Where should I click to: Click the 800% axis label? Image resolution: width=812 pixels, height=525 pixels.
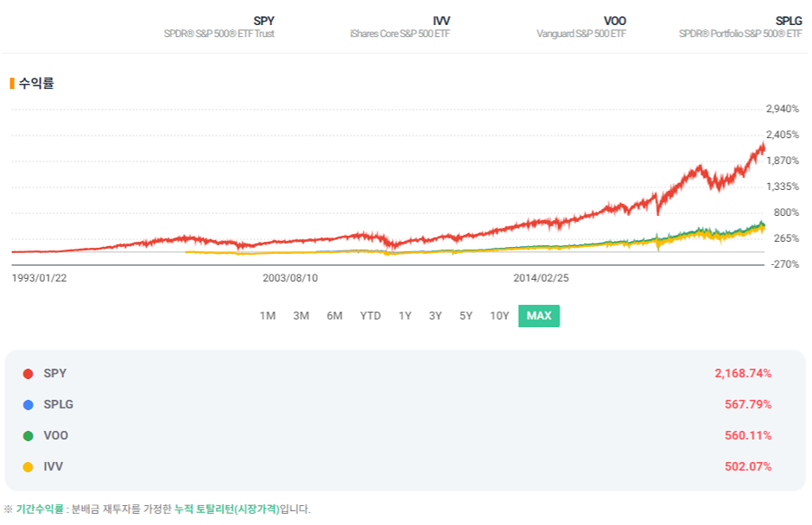786,212
